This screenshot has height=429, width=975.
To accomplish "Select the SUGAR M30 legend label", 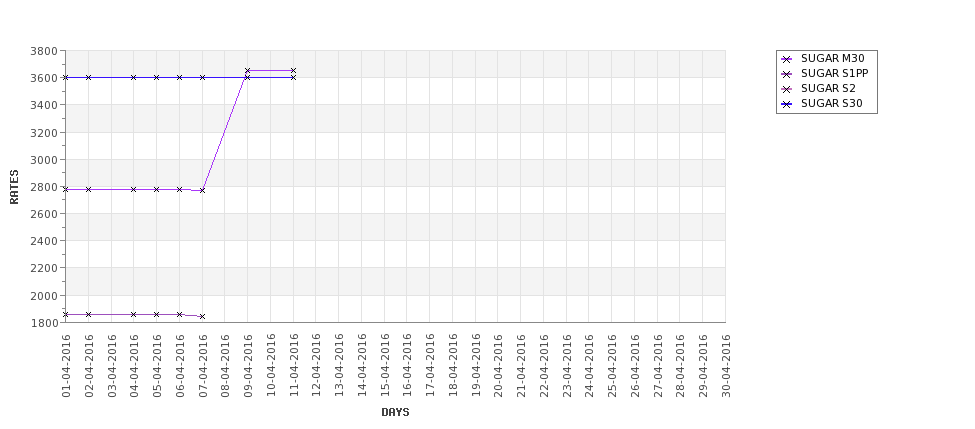I will coord(833,58).
